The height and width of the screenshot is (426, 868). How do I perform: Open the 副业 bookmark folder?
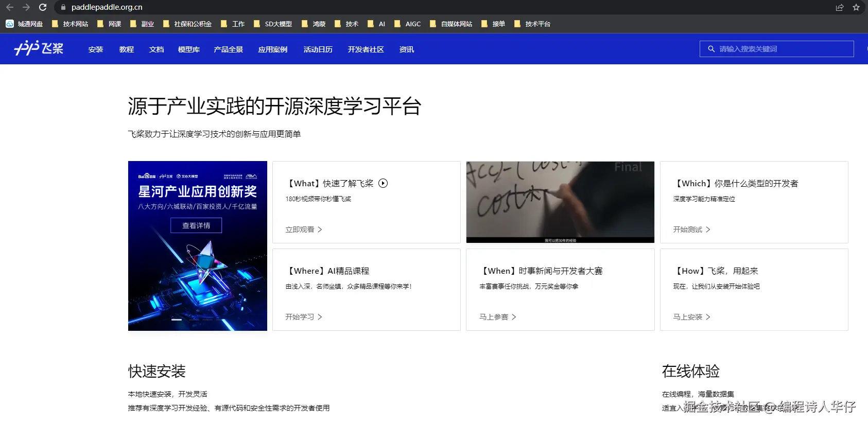click(x=142, y=24)
